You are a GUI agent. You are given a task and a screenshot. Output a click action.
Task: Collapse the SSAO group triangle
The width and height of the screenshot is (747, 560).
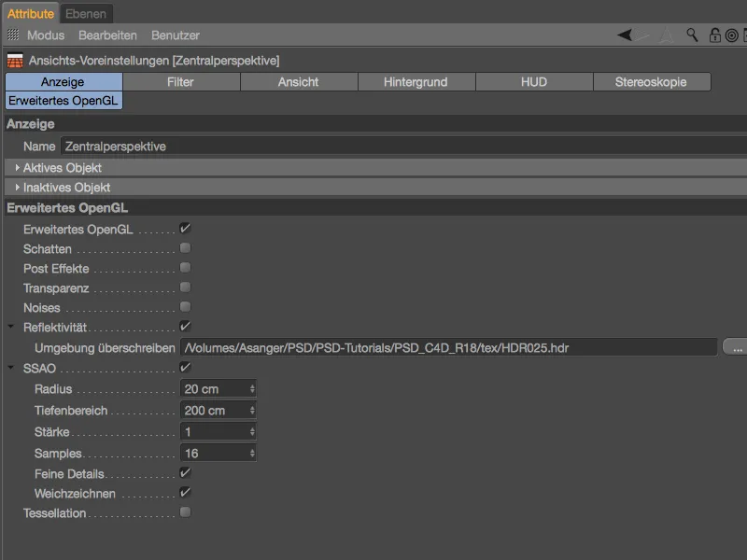11,368
